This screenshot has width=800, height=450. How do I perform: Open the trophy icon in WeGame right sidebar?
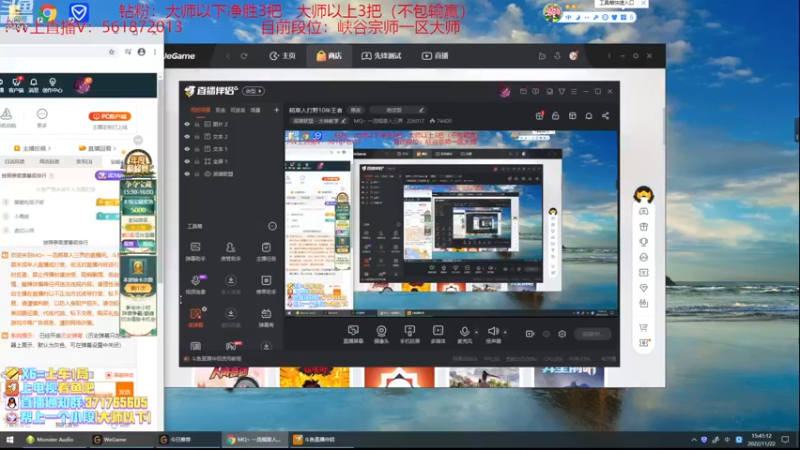point(643,242)
